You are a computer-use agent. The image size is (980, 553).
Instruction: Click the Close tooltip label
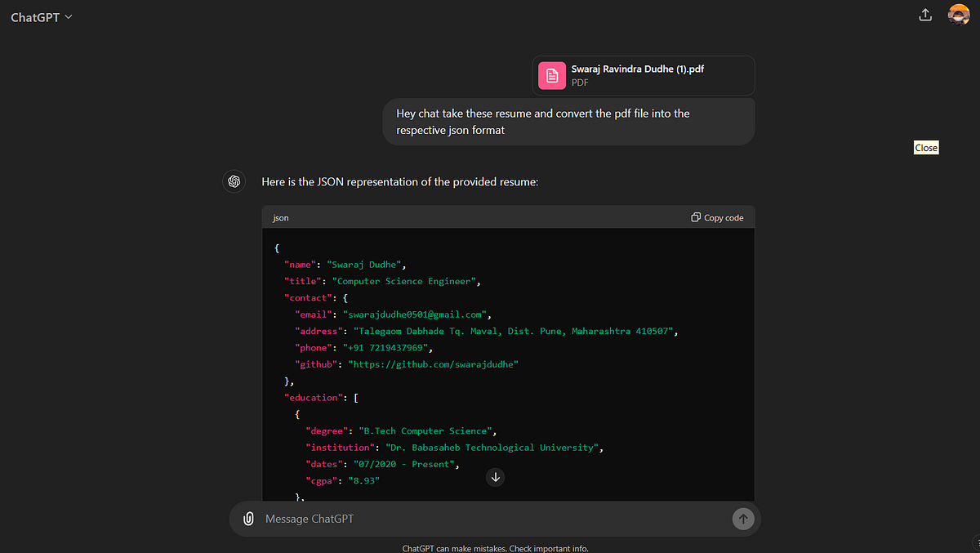point(926,148)
